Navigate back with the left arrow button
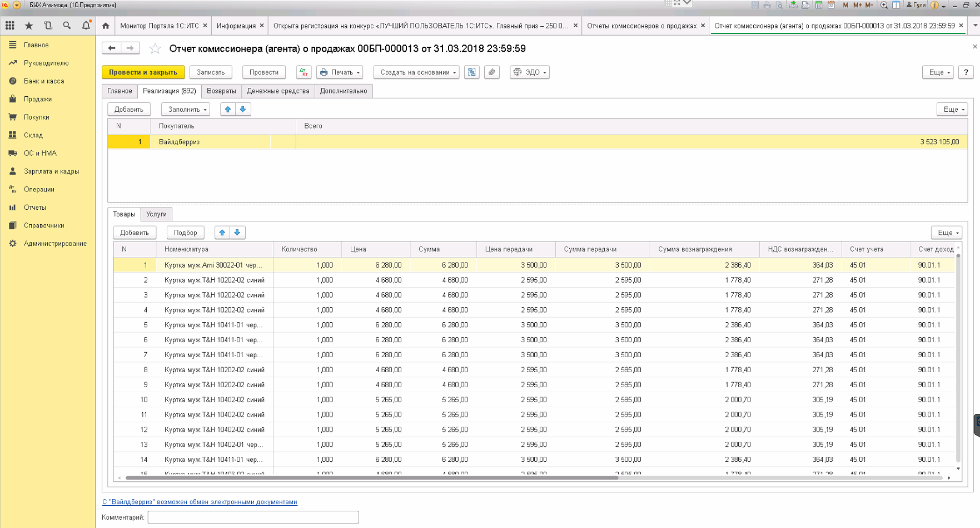980x528 pixels. tap(112, 48)
